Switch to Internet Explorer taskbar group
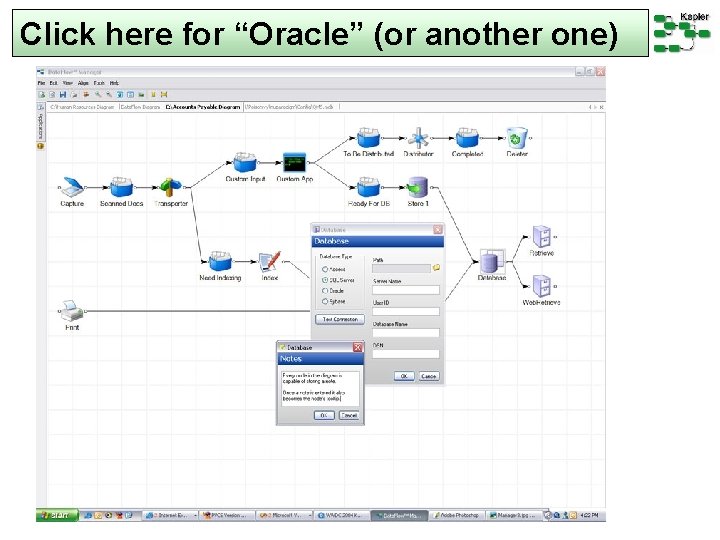The width and height of the screenshot is (720, 540). click(170, 516)
